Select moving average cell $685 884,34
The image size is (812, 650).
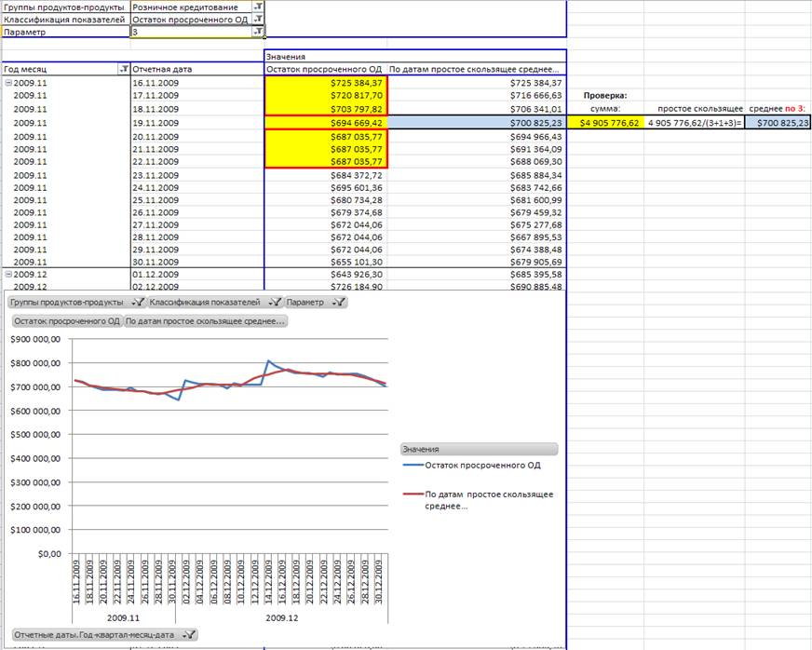click(477, 175)
